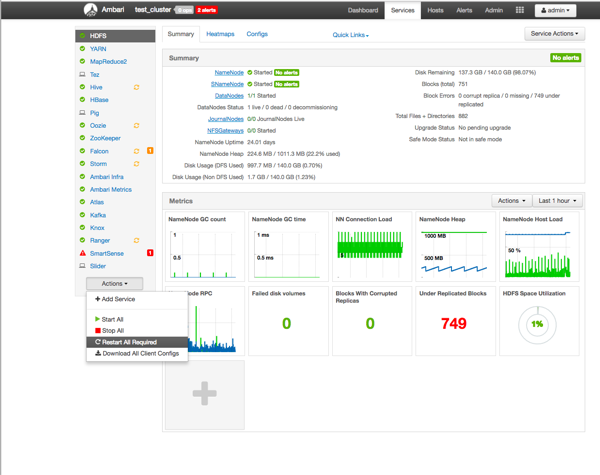Click the Tez client laptop icon
This screenshot has width=600, height=475.
[x=82, y=74]
